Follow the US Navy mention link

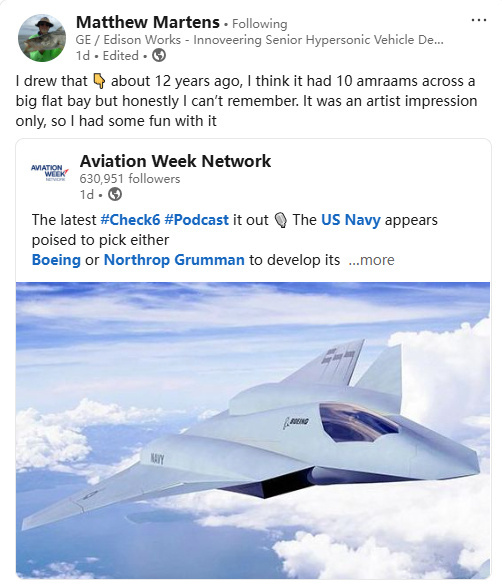351,220
